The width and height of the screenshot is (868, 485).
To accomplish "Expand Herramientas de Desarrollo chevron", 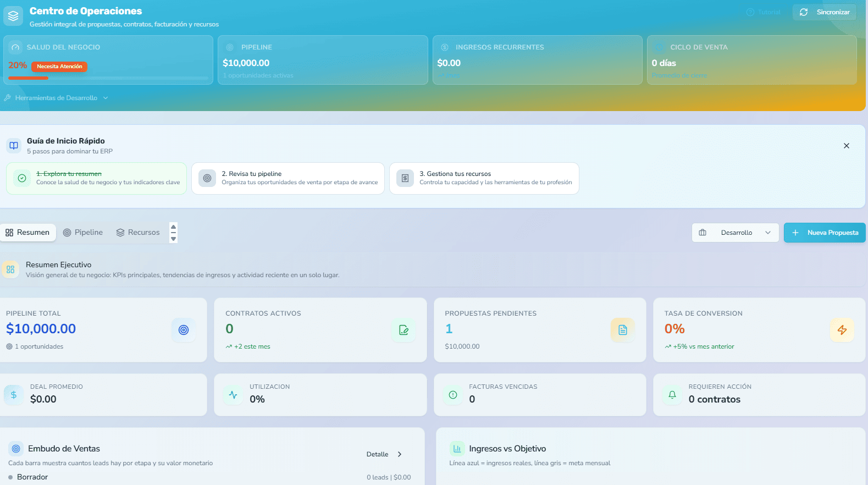I will [x=106, y=98].
